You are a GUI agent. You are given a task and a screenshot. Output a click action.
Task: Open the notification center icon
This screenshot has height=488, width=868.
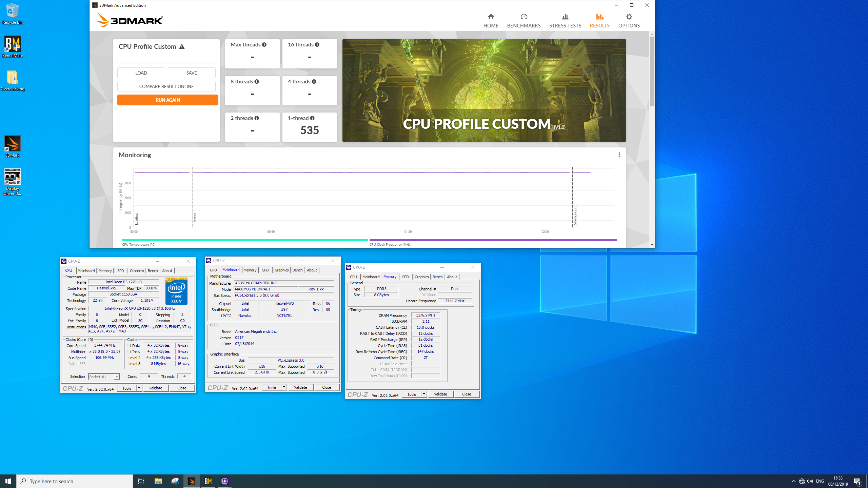click(x=857, y=481)
